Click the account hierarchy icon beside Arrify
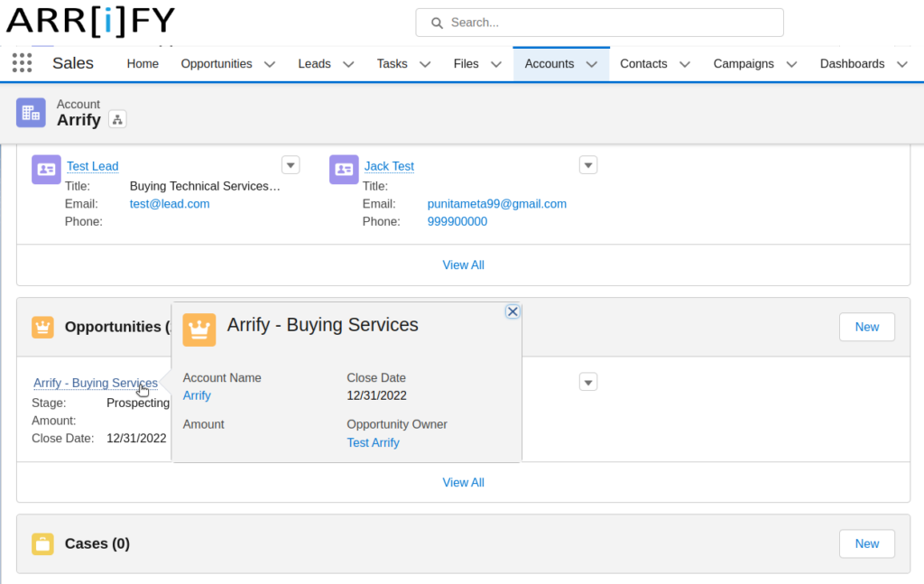Image resolution: width=924 pixels, height=584 pixels. click(117, 119)
